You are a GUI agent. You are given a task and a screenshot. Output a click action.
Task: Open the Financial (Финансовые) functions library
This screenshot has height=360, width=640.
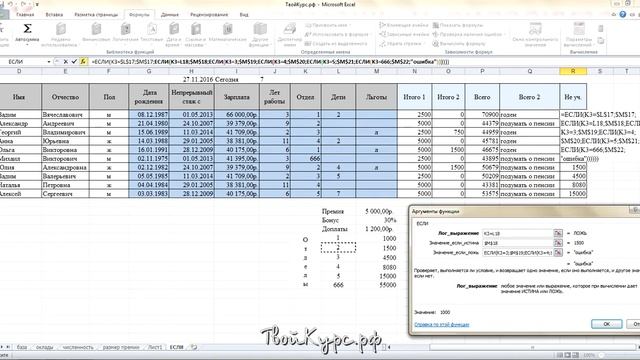96,33
